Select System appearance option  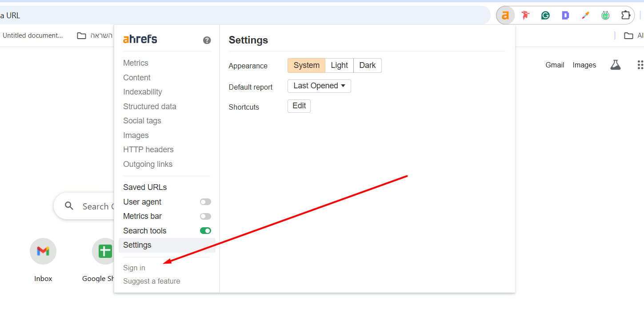(307, 65)
